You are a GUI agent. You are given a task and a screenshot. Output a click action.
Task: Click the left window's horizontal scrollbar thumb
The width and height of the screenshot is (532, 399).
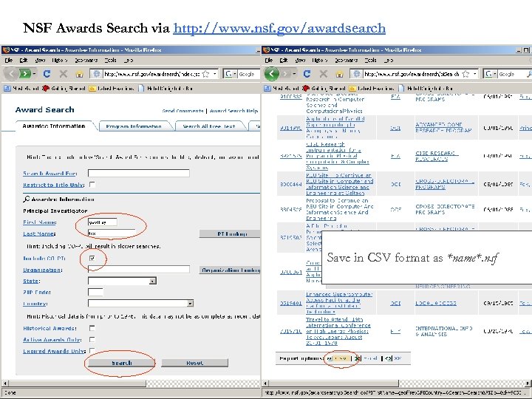point(77,383)
